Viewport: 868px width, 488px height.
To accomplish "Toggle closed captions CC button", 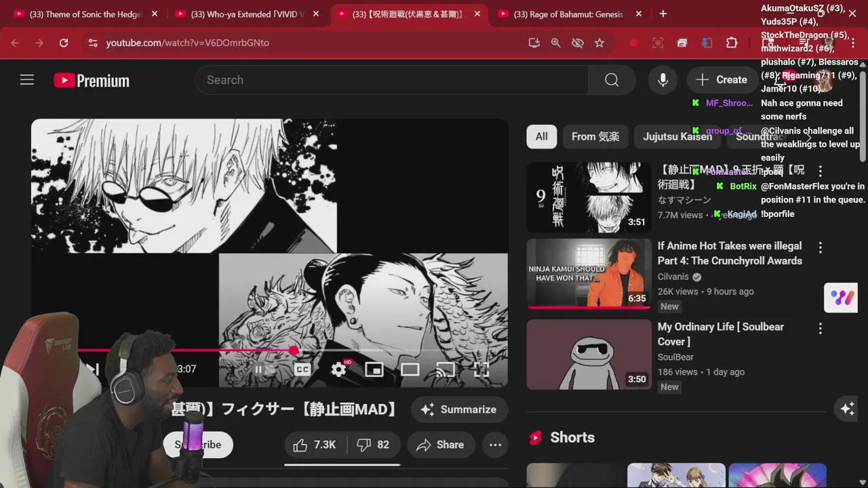I will [x=302, y=369].
